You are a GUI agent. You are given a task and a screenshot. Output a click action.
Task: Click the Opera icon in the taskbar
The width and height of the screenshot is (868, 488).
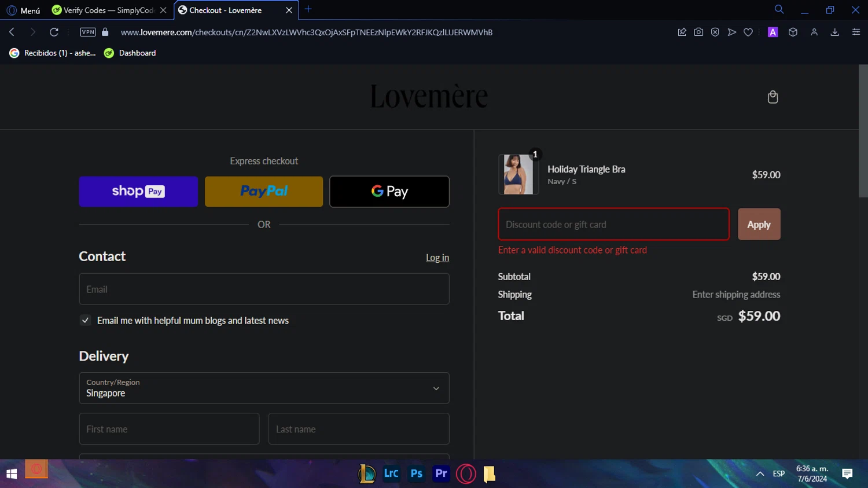tap(466, 474)
